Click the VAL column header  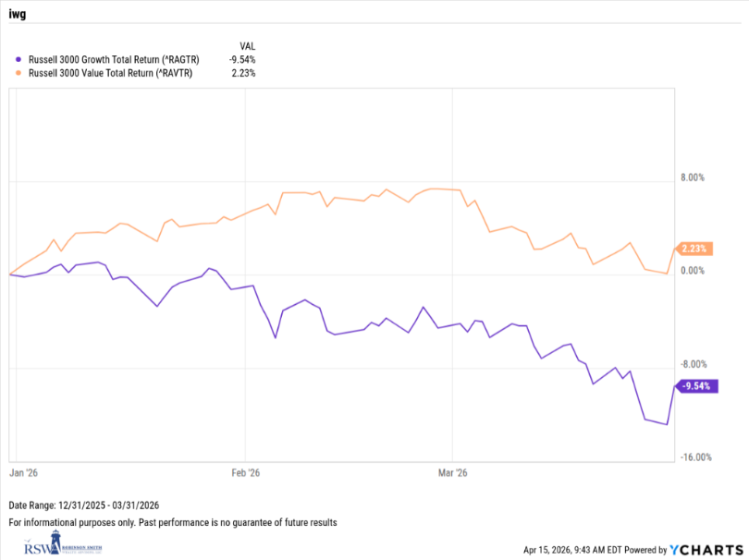pyautogui.click(x=247, y=44)
